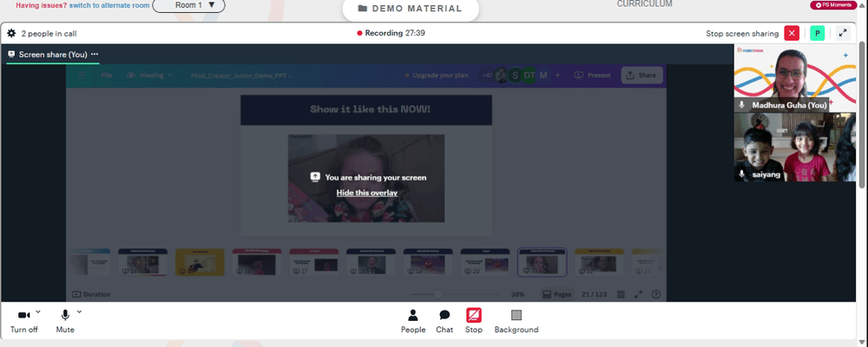The height and width of the screenshot is (347, 868).
Task: Click the slide video preview image
Action: click(x=366, y=178)
